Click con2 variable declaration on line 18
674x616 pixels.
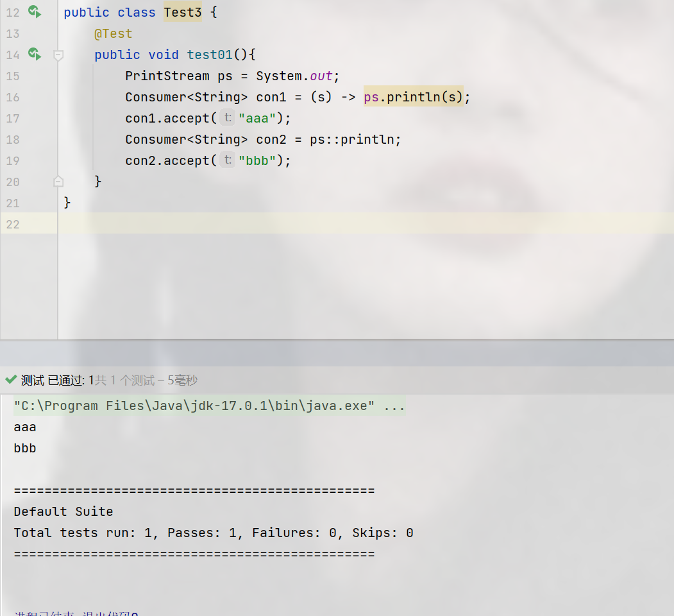(x=271, y=139)
